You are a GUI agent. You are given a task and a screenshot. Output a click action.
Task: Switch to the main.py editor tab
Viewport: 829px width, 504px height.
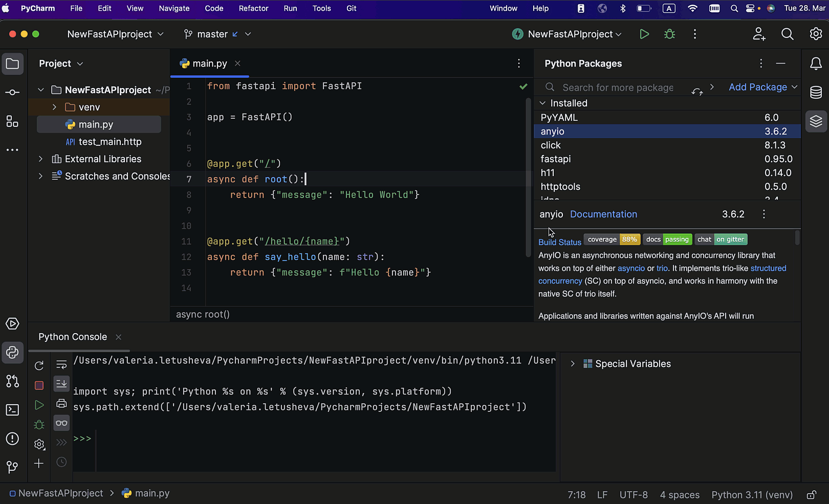(210, 63)
